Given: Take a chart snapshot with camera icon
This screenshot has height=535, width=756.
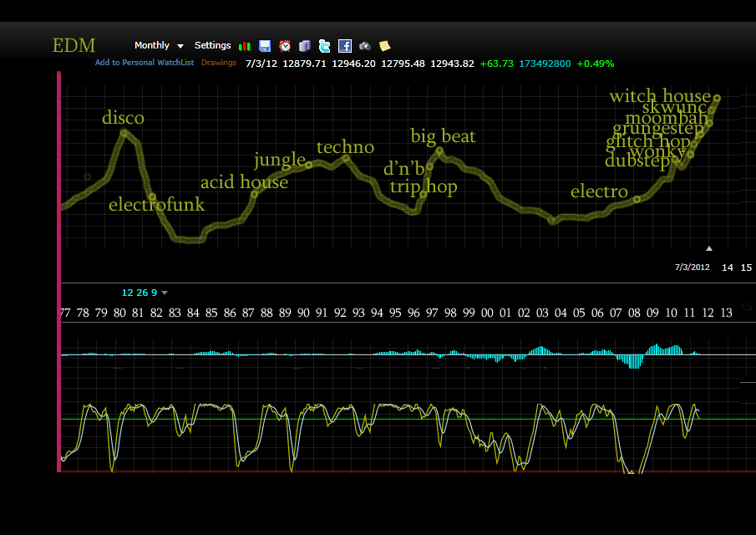Looking at the screenshot, I should [365, 46].
